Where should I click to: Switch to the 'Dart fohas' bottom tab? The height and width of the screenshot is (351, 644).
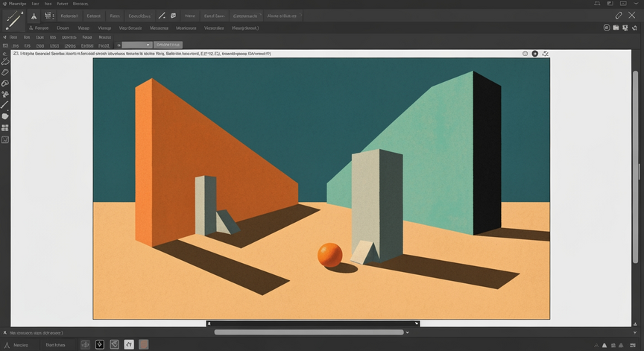coord(55,345)
